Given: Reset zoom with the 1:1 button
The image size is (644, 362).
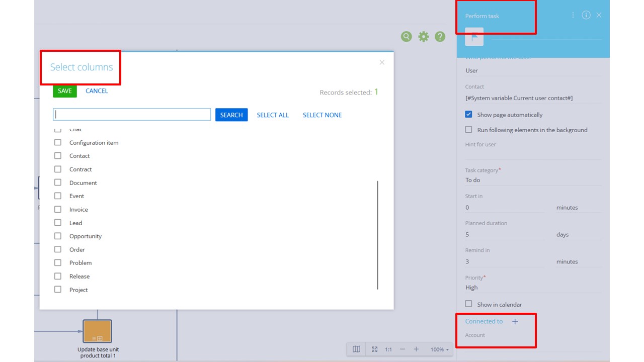Looking at the screenshot, I should pos(388,349).
